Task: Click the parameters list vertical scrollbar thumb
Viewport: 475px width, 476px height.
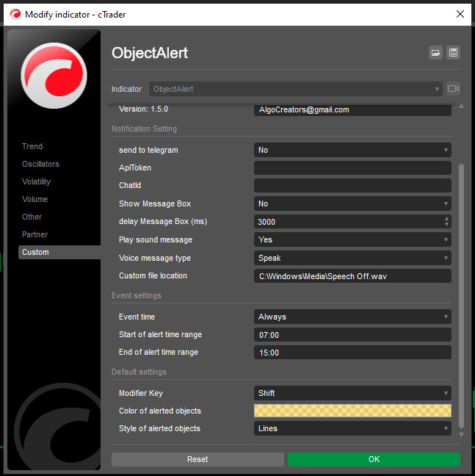Action: pos(461,296)
